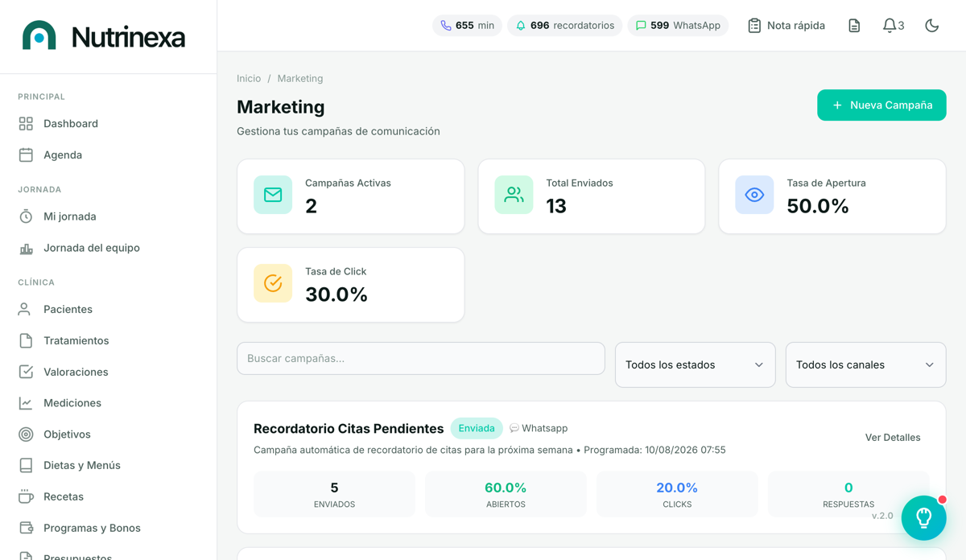966x560 pixels.
Task: Click the 0 Respuestas stat
Action: (x=848, y=494)
